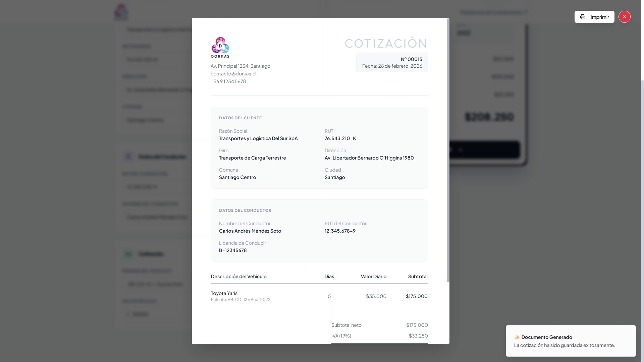This screenshot has width=644, height=362.
Task: Click the blurred Dorkas logo at top-left of page
Action: [x=121, y=12]
